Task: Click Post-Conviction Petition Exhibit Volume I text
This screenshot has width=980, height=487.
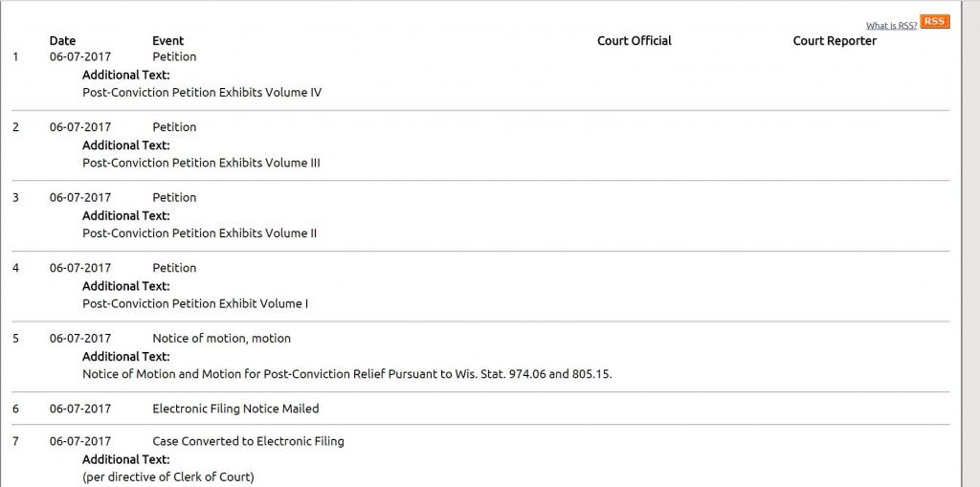Action: tap(195, 304)
